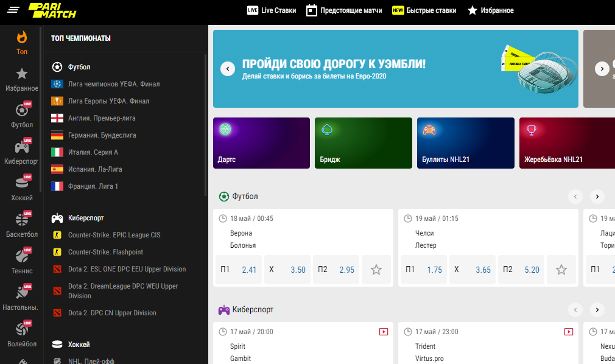Screen dimensions: 615x364
Task: Bet П1 1.75 on Челси
Action: click(424, 270)
